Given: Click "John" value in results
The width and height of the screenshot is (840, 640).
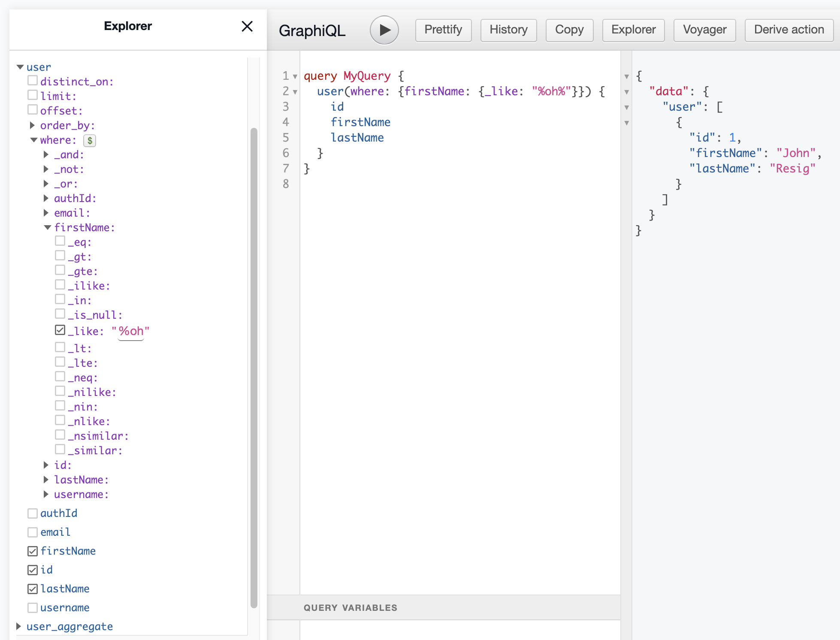Looking at the screenshot, I should (x=796, y=153).
